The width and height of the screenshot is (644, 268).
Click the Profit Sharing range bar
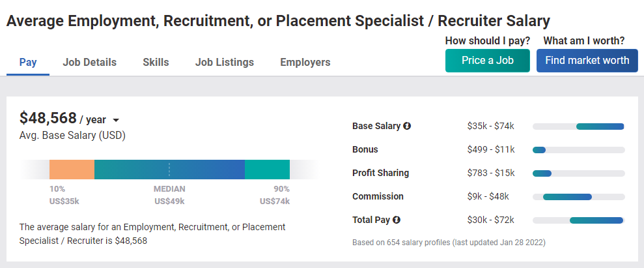point(579,173)
